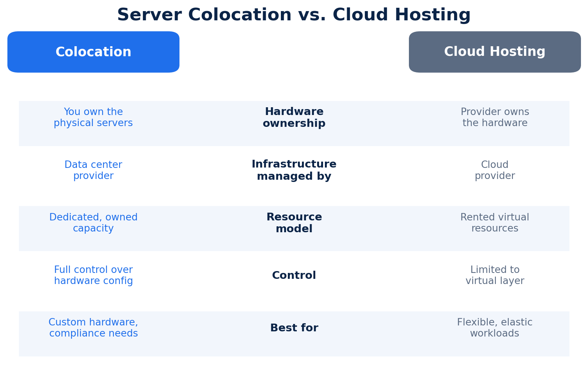
Task: Click 'Full control over hardware config' text
Action: [93, 276]
